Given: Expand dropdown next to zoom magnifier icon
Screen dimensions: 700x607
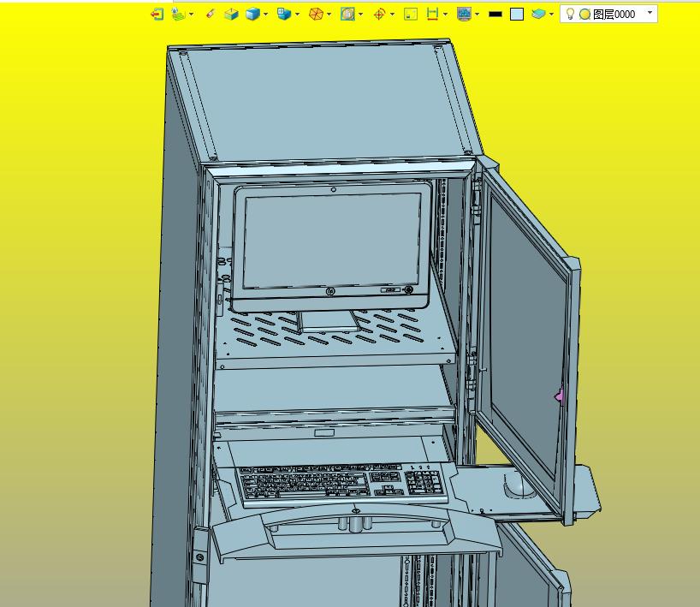Looking at the screenshot, I should [361, 15].
